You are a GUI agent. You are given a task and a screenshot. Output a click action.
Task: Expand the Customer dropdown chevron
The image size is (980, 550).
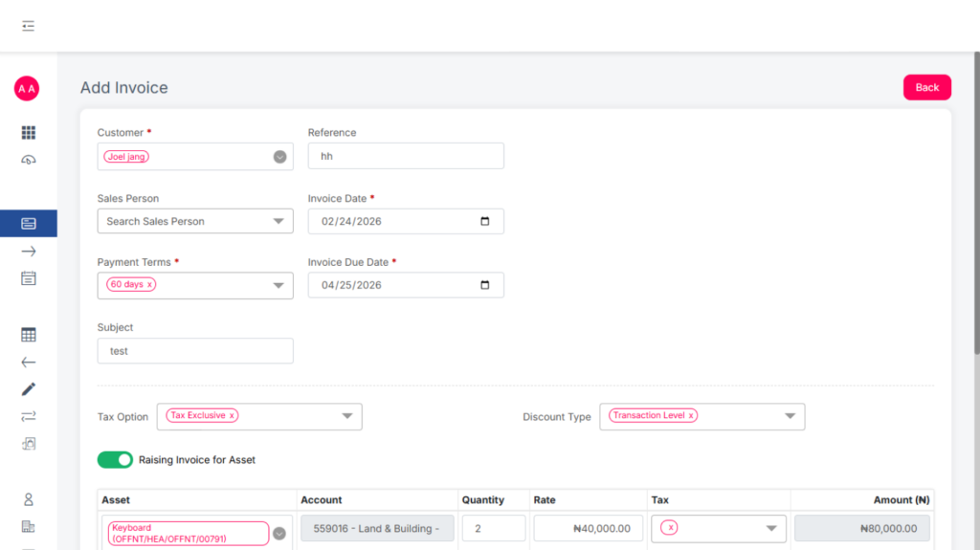[279, 157]
